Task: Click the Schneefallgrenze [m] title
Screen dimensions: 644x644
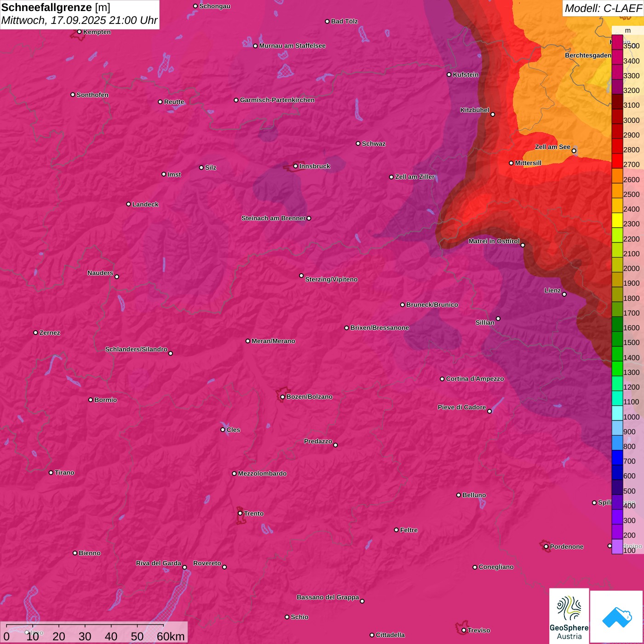Action: (x=56, y=7)
